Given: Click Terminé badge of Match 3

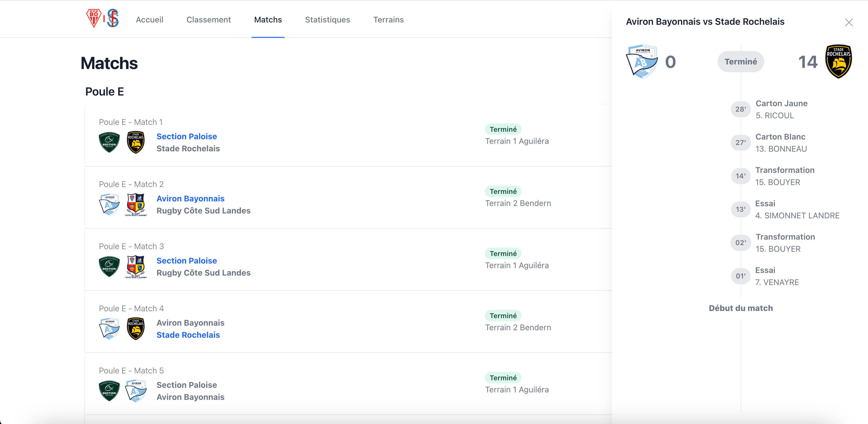Looking at the screenshot, I should pos(503,253).
